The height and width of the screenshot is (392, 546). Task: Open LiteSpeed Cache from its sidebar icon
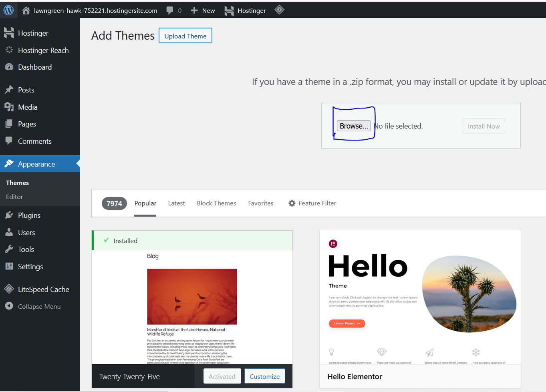coord(9,289)
